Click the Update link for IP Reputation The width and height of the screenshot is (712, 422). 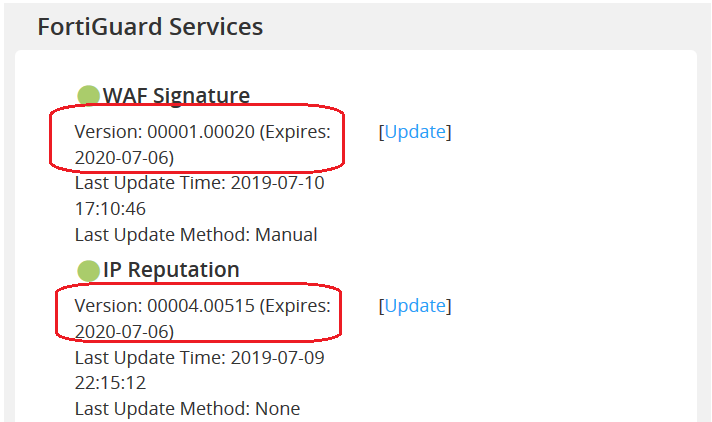pyautogui.click(x=415, y=306)
